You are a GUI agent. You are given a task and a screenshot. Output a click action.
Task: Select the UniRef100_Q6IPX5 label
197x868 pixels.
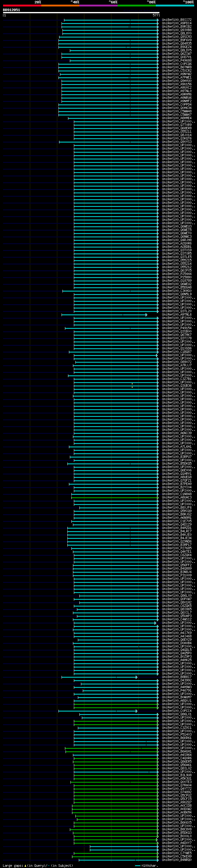[176, 271]
